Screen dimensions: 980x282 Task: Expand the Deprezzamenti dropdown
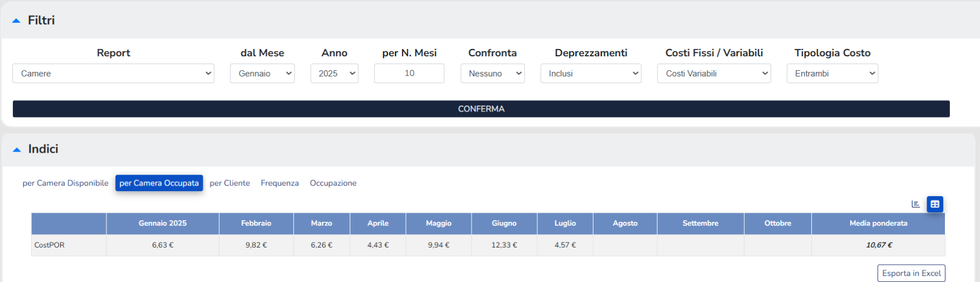pyautogui.click(x=591, y=74)
